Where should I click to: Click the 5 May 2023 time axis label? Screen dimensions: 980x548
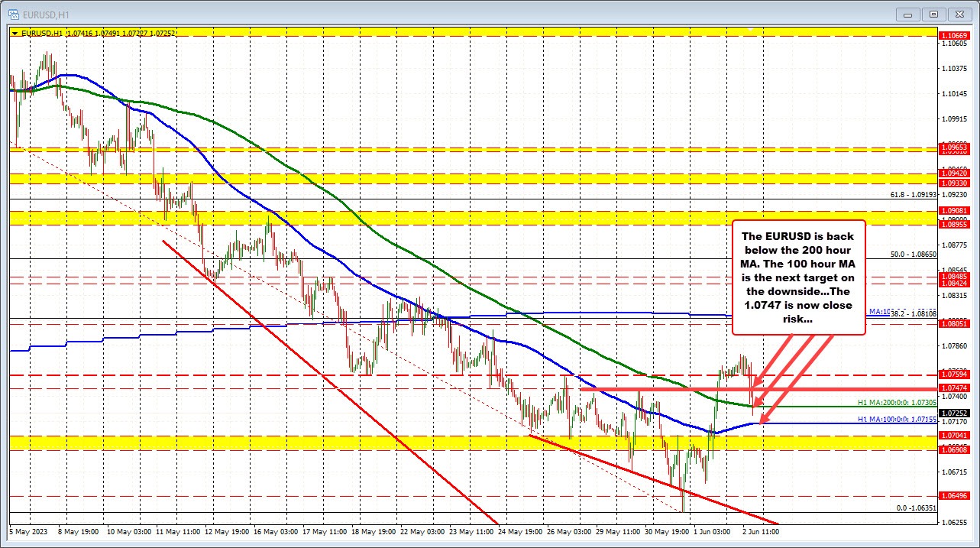pyautogui.click(x=27, y=530)
